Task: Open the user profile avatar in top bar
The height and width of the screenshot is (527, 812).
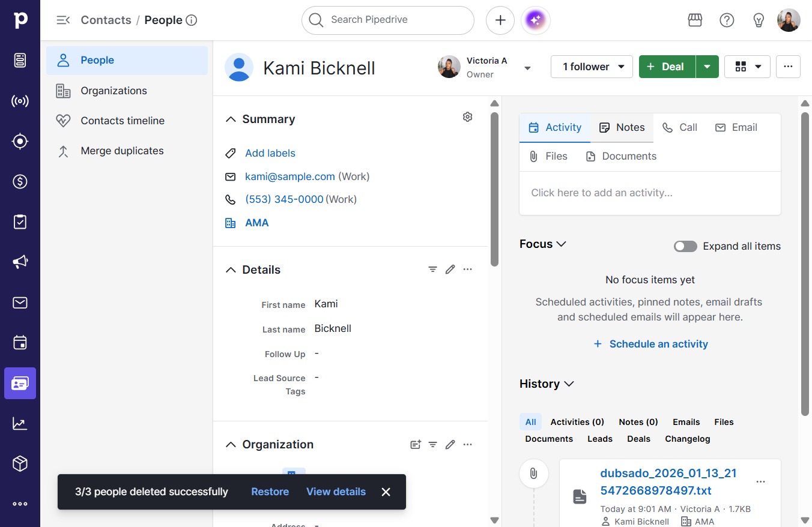Action: (x=789, y=20)
